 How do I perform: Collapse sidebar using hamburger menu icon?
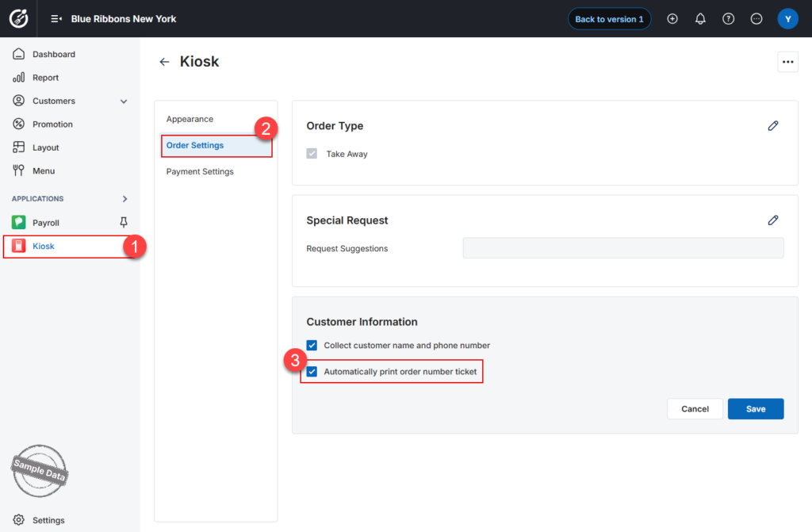pos(56,19)
